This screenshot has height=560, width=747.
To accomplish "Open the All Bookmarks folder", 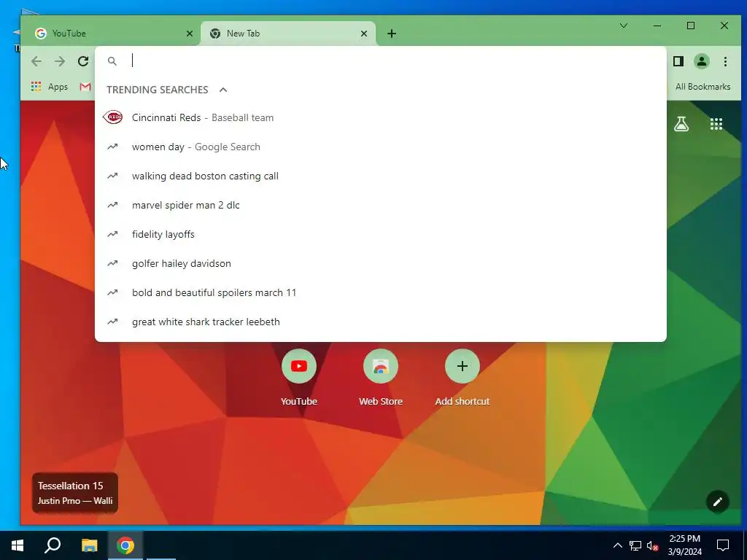I will coord(703,87).
